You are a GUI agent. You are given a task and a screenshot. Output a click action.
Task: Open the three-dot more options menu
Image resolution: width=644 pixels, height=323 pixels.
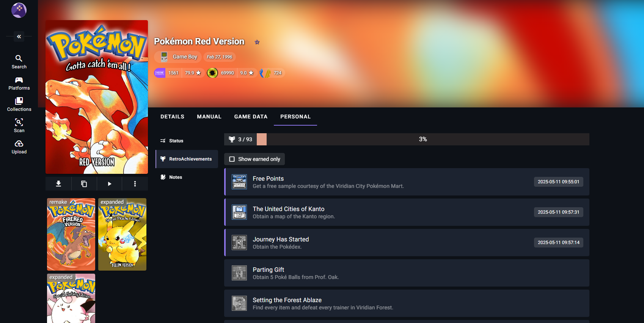(x=135, y=184)
